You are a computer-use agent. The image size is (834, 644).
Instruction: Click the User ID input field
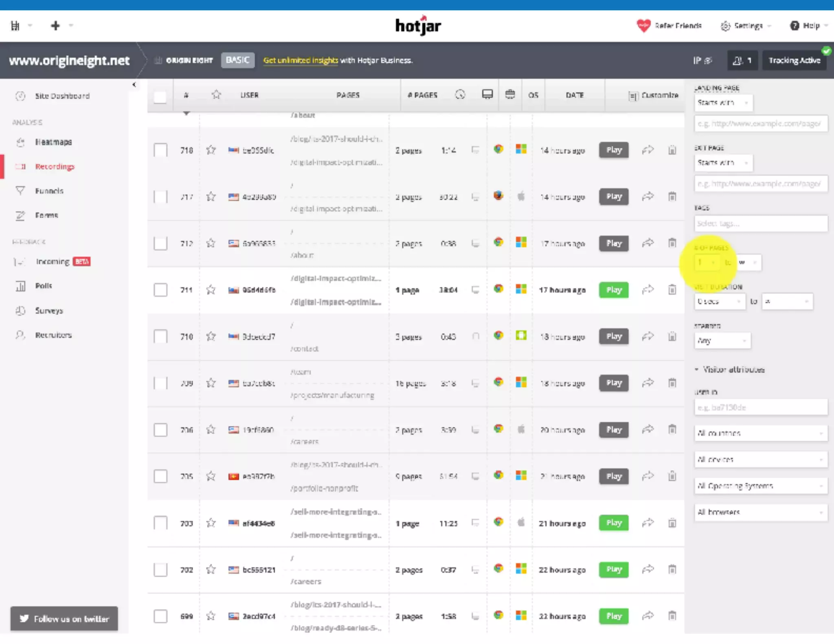pyautogui.click(x=760, y=407)
